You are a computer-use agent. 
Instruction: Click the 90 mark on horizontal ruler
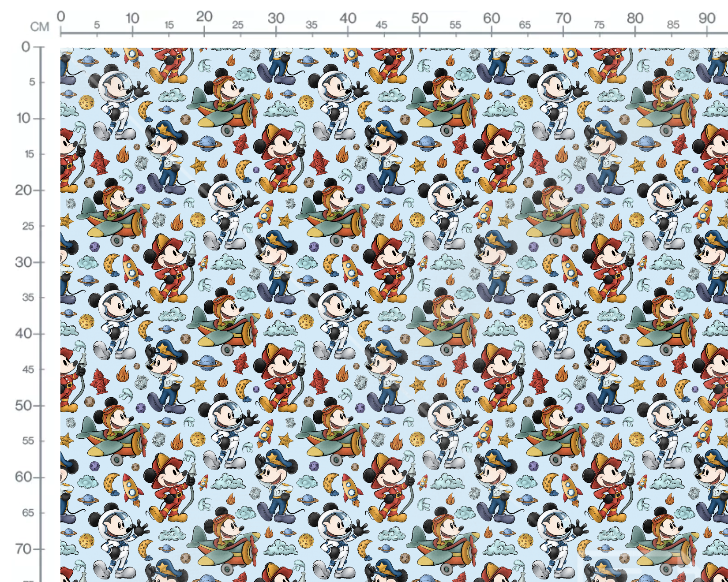click(707, 18)
